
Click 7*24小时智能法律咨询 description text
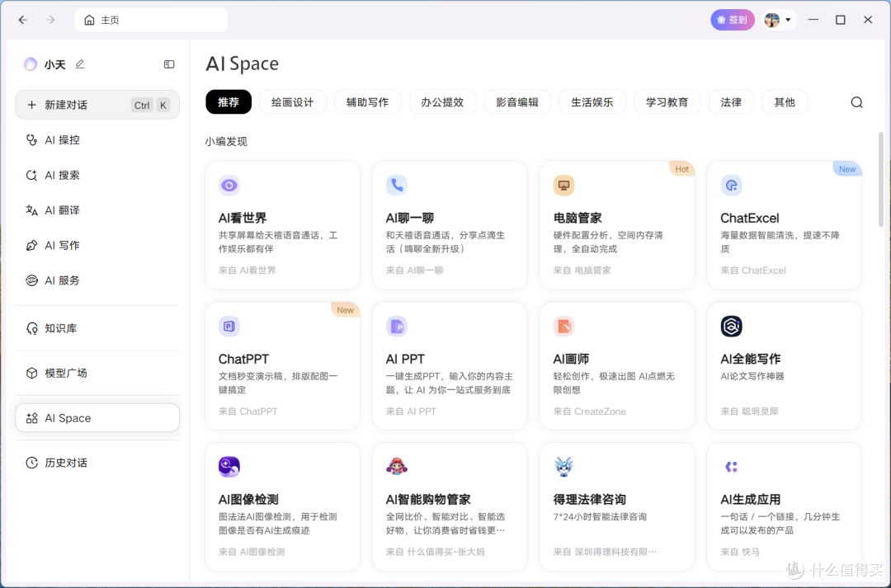point(600,516)
